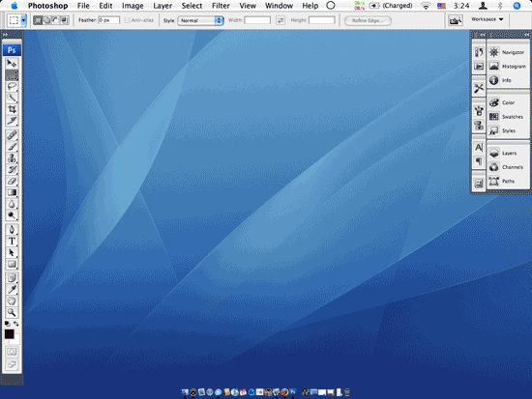Select the Gradient tool
This screenshot has width=532, height=399.
click(12, 192)
